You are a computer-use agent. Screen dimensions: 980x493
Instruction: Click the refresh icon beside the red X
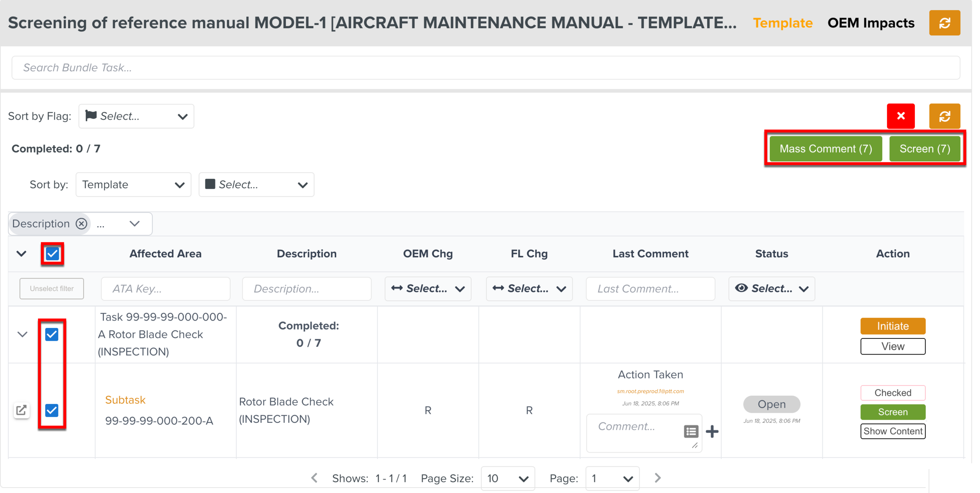click(944, 116)
